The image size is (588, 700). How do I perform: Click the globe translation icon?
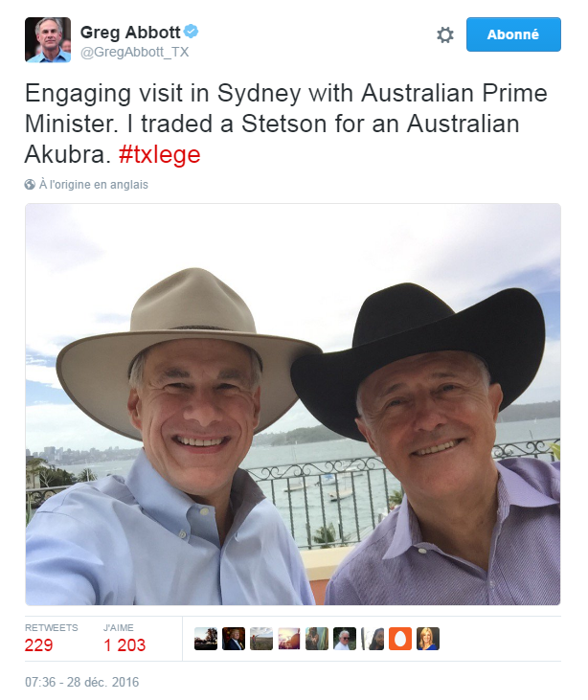pos(31,184)
